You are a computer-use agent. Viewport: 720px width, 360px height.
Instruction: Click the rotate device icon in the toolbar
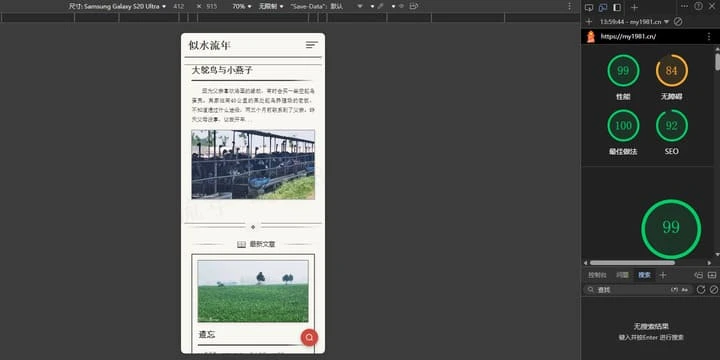pyautogui.click(x=414, y=6)
